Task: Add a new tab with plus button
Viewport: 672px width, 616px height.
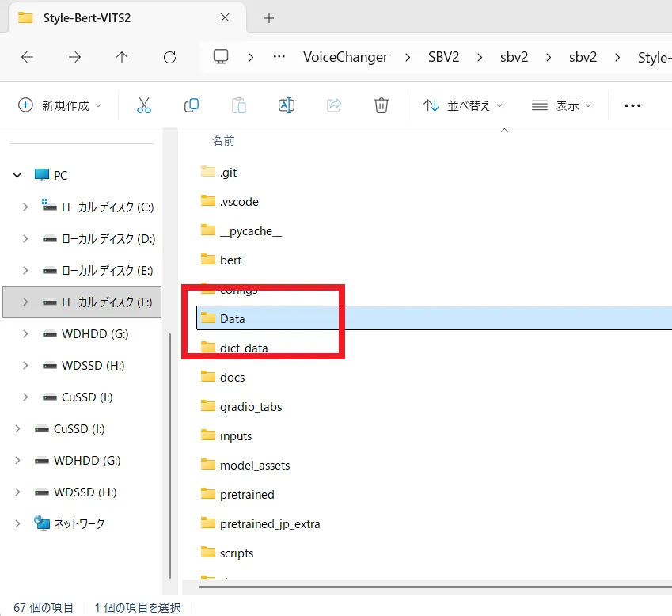Action: 268,18
